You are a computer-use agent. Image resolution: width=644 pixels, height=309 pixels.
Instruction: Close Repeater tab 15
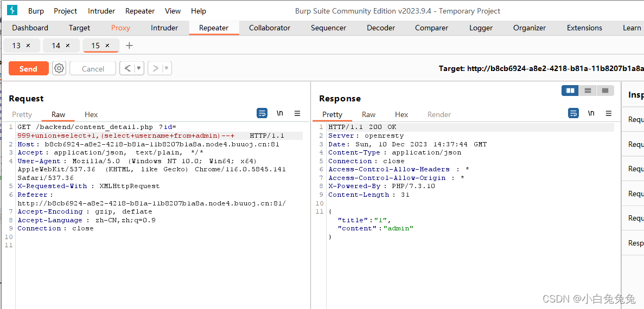[107, 46]
